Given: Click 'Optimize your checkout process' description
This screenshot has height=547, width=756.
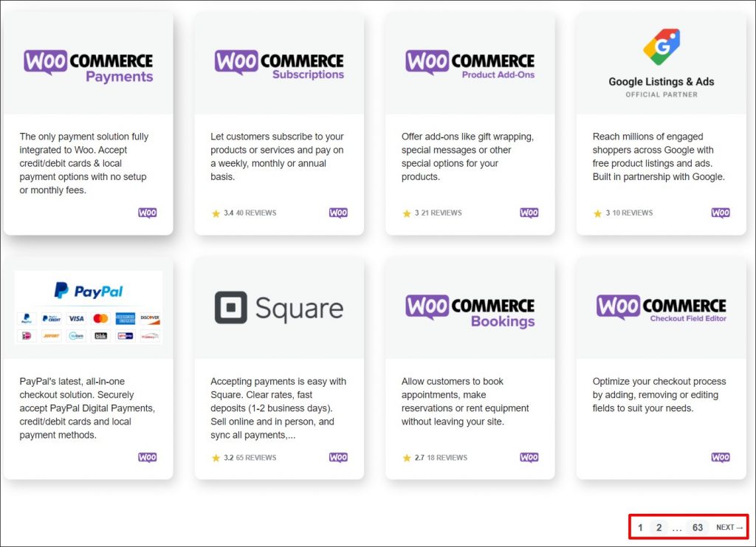Looking at the screenshot, I should [659, 395].
